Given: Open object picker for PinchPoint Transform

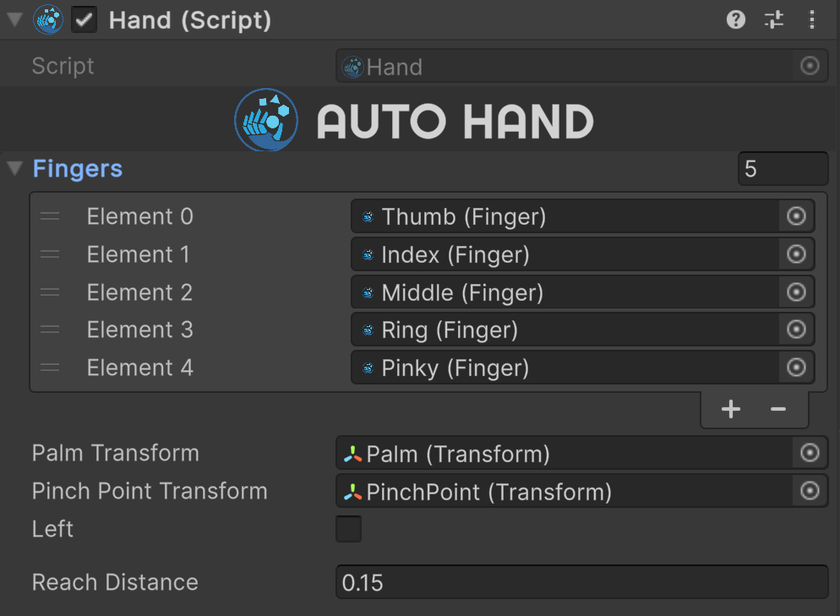Looking at the screenshot, I should pos(810,491).
